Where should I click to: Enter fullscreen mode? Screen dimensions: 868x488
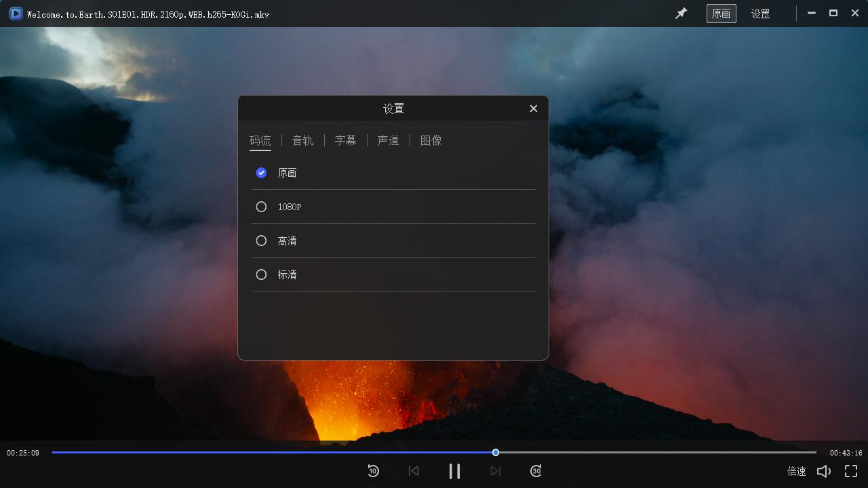(x=851, y=470)
